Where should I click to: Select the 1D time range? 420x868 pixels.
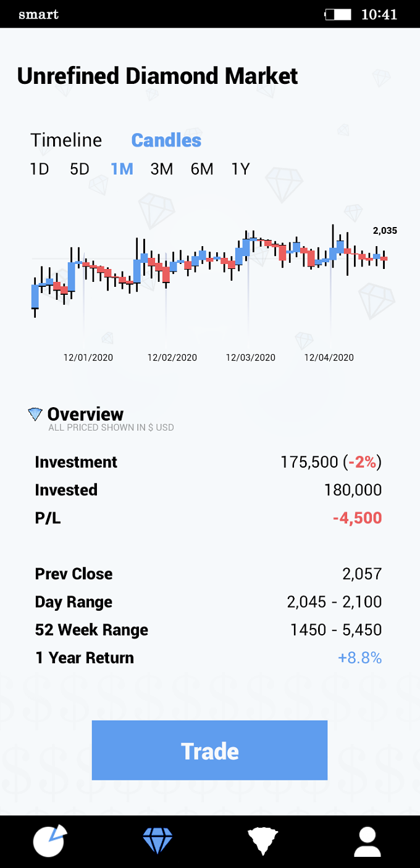click(x=39, y=169)
